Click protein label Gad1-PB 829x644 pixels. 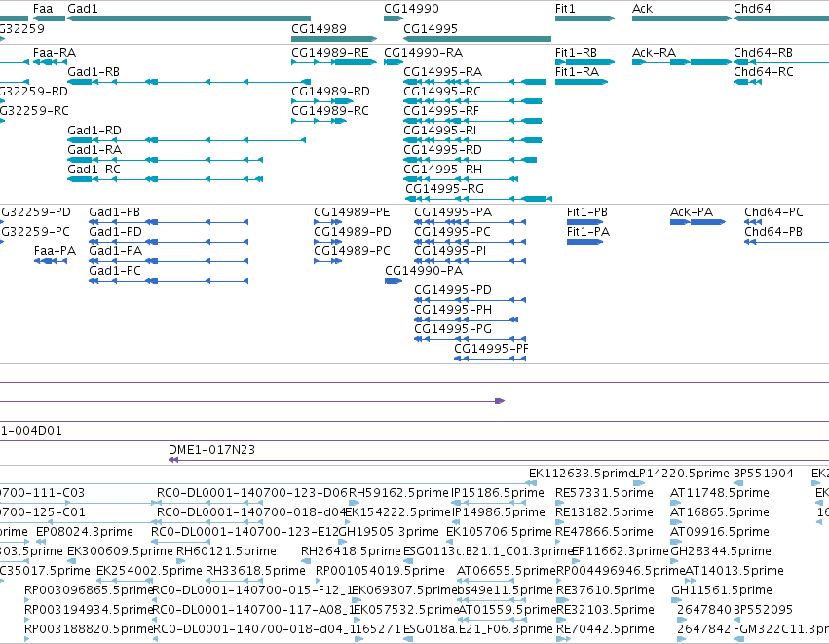click(114, 212)
